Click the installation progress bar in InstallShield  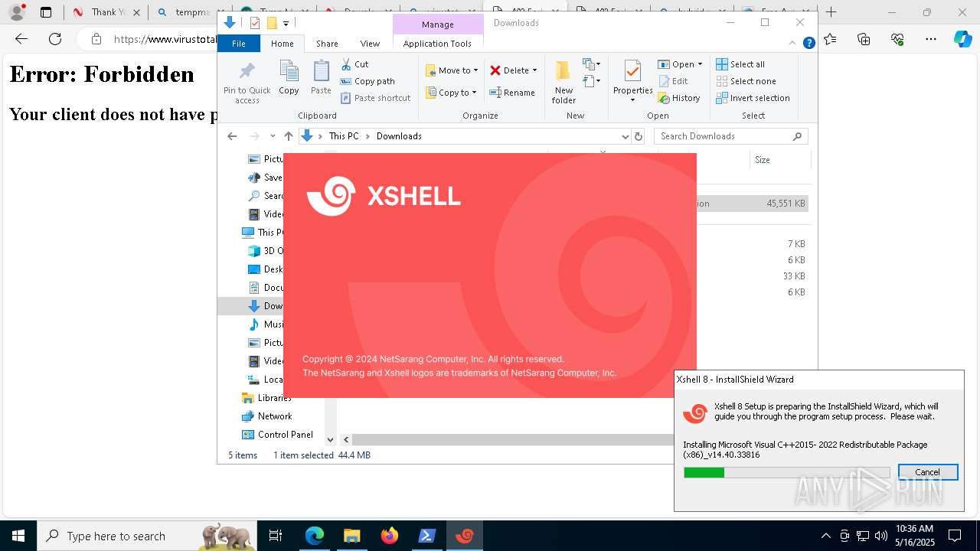click(786, 473)
